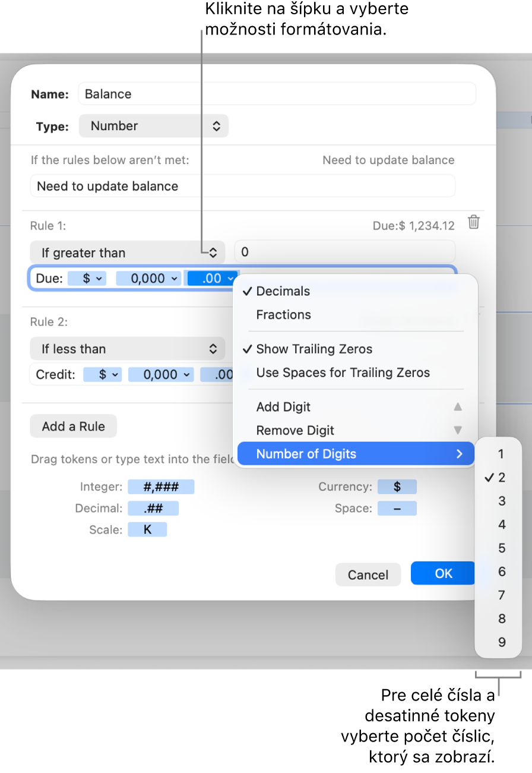Click the Space token
This screenshot has width=532, height=773.
397,509
